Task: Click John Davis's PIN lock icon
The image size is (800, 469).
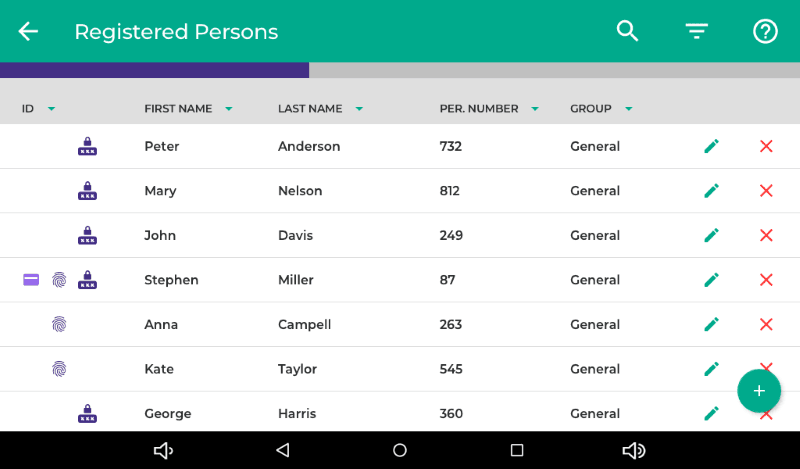Action: click(x=87, y=236)
